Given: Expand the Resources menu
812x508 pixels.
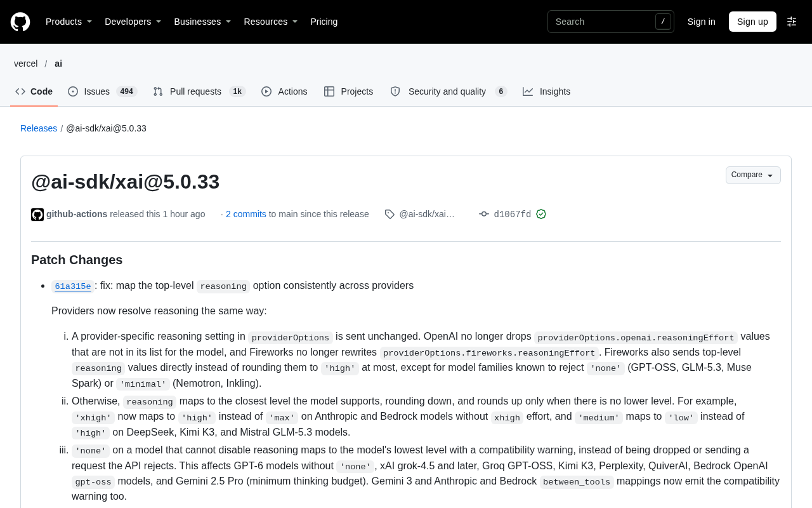Looking at the screenshot, I should pos(270,22).
